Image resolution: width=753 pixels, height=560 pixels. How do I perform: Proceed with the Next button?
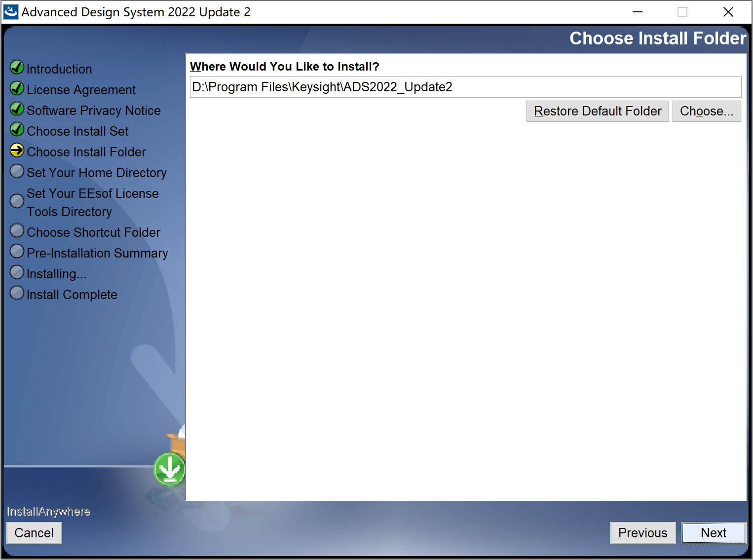[x=714, y=533]
